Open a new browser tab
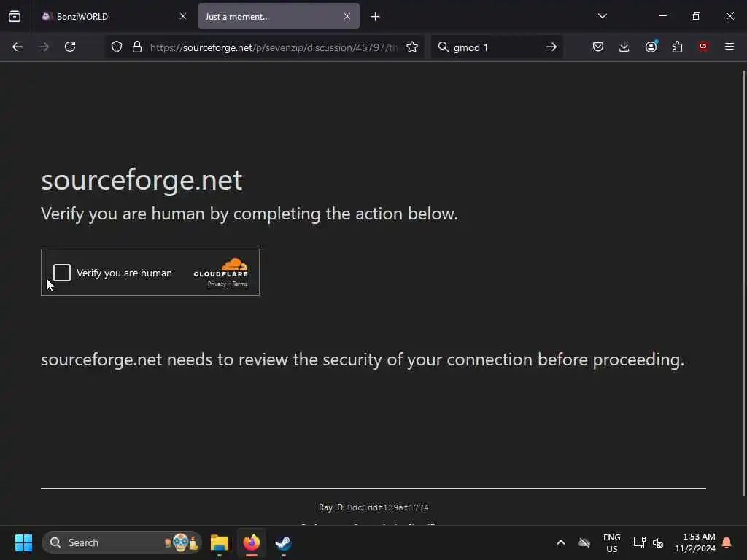The image size is (747, 560). [x=376, y=17]
